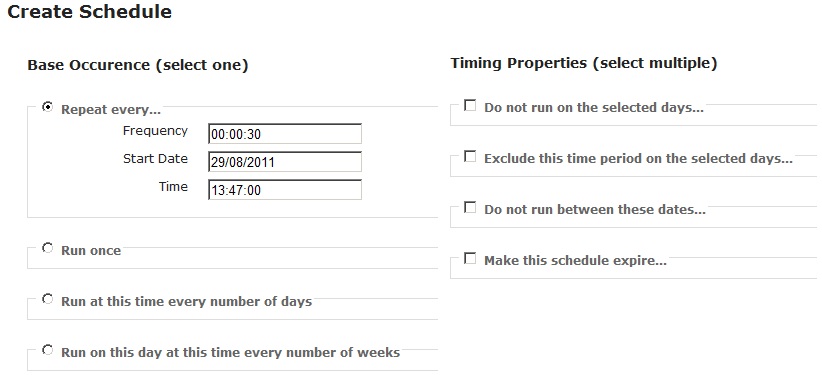
Task: Select the 'Run once' radio button
Action: click(x=48, y=248)
